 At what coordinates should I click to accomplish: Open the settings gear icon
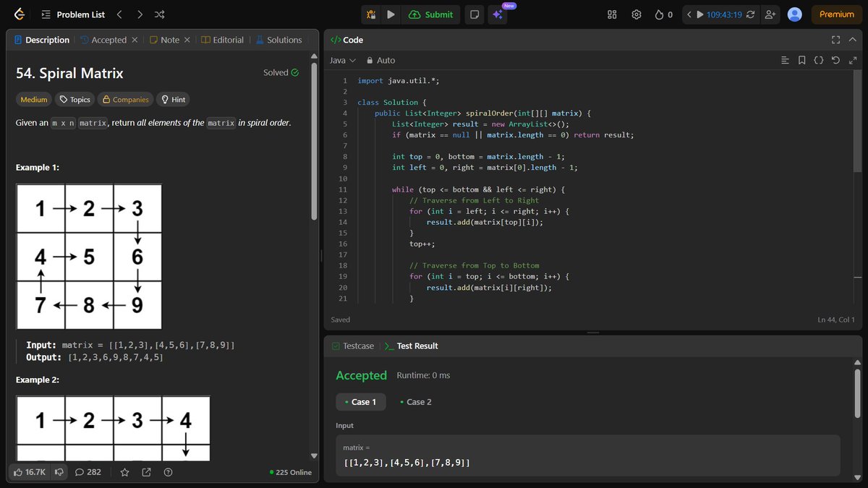click(637, 14)
